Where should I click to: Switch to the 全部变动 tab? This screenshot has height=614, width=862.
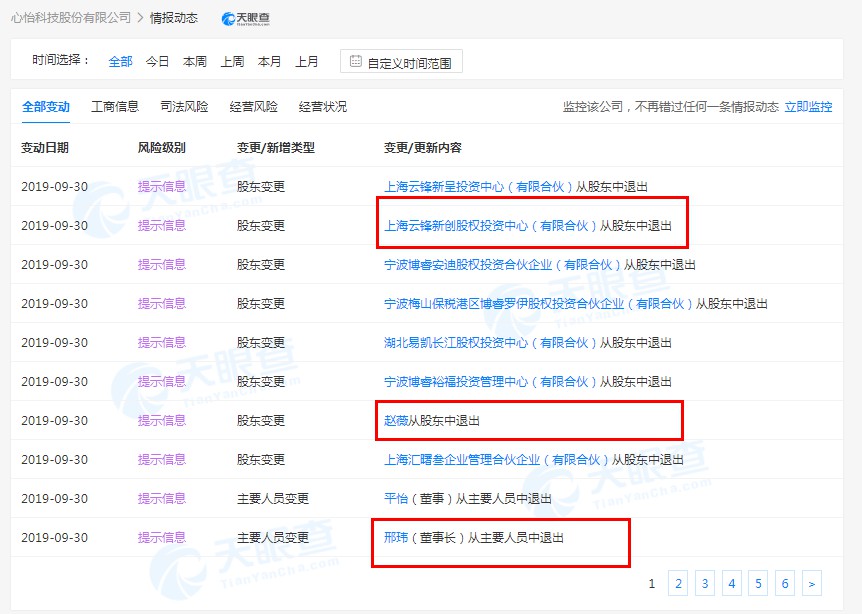point(46,107)
